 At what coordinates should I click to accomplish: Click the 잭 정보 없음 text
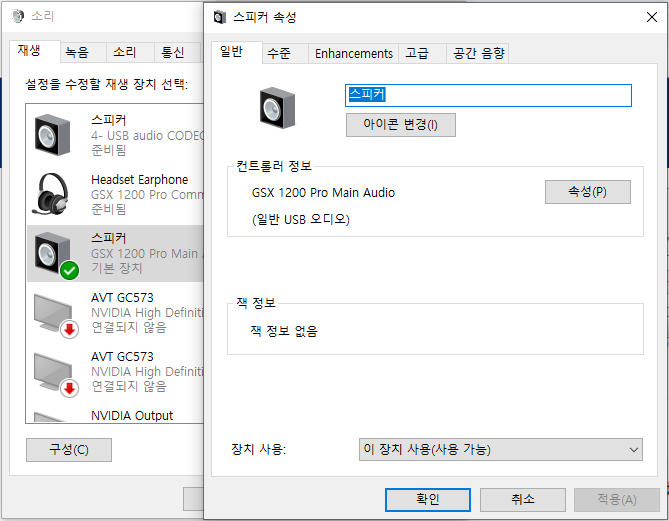(284, 331)
